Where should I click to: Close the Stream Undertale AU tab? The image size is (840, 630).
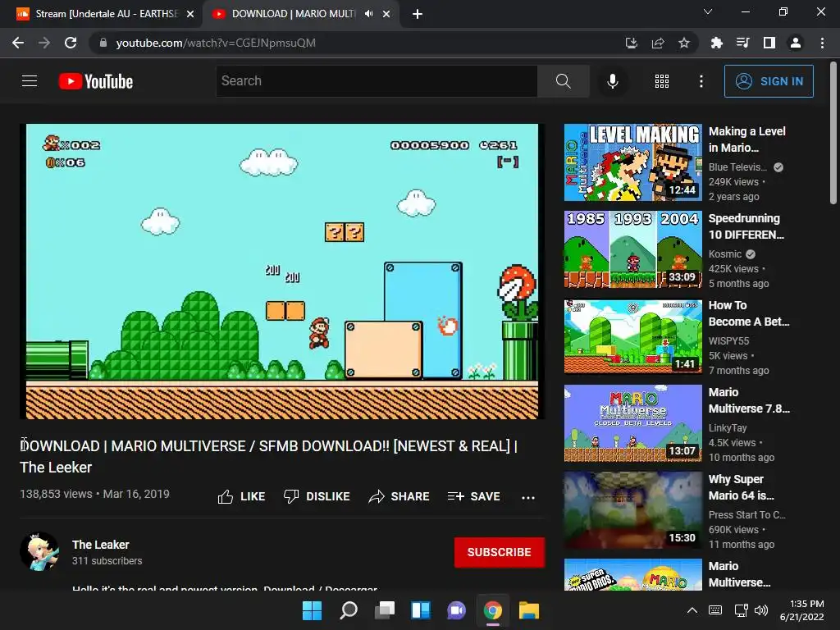(189, 14)
